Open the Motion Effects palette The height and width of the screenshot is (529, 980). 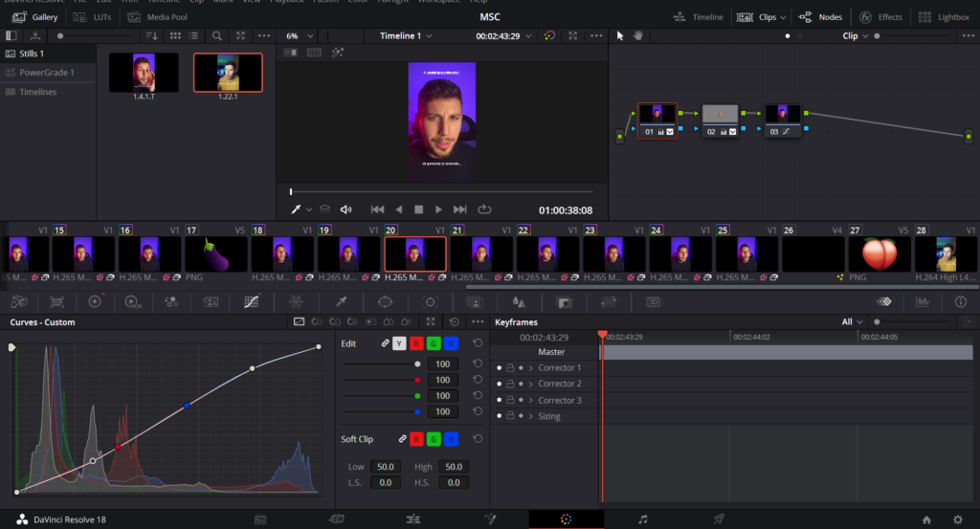(x=211, y=302)
